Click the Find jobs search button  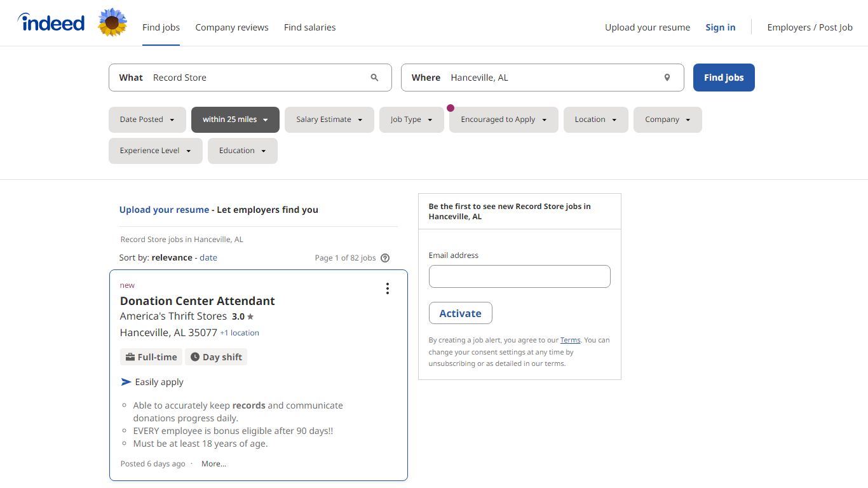click(x=724, y=78)
